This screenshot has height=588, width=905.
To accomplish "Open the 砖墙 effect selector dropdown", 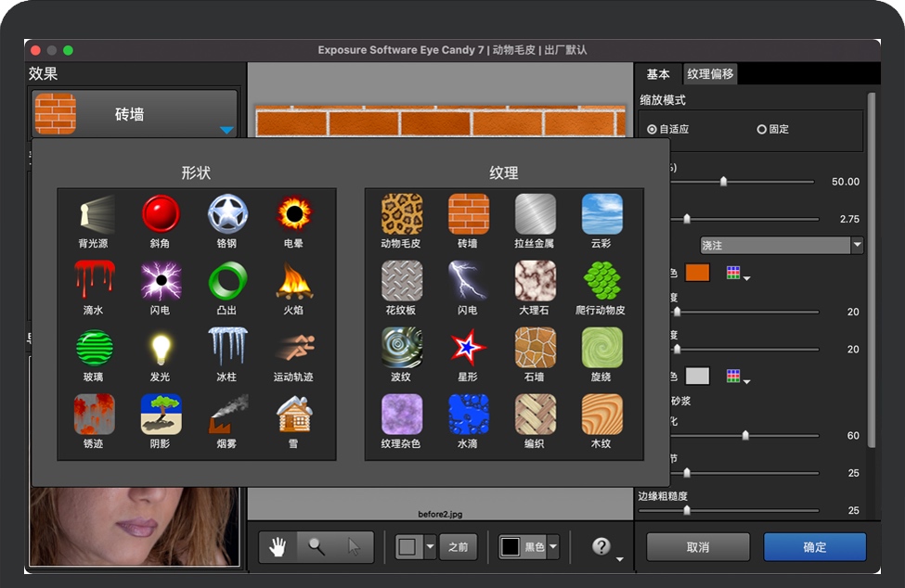I will click(226, 130).
